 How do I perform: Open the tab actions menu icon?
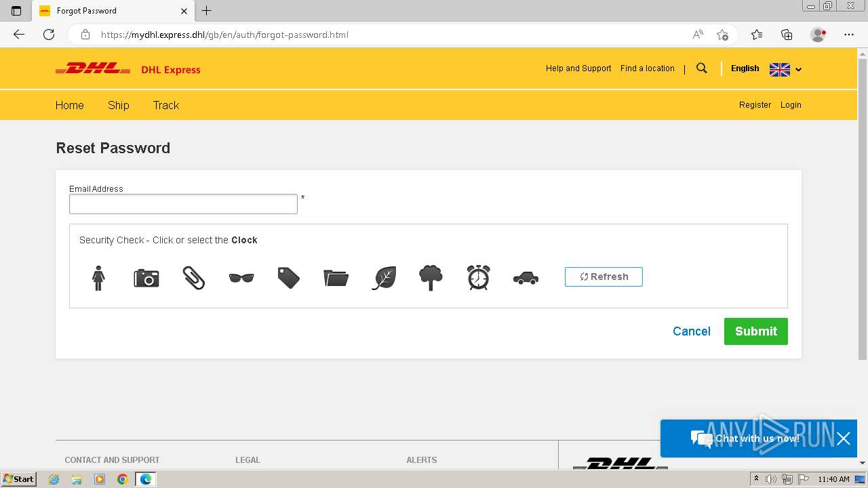pyautogui.click(x=16, y=11)
